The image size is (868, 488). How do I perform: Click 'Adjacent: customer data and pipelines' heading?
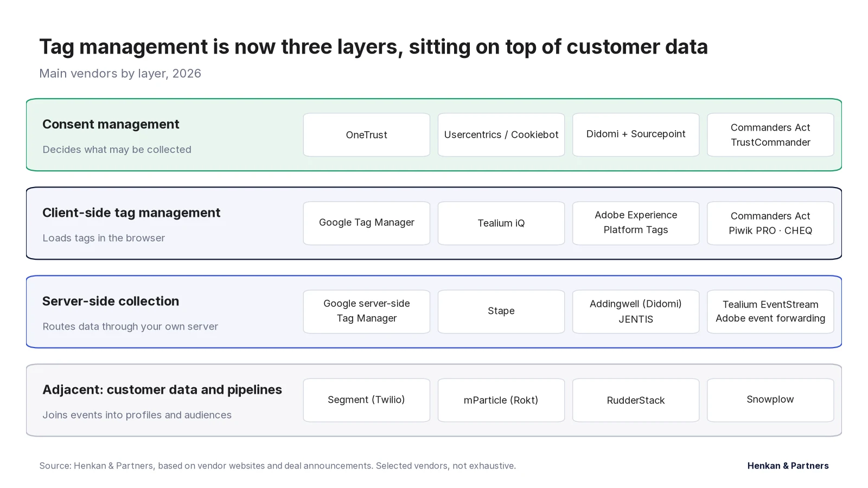pos(162,389)
